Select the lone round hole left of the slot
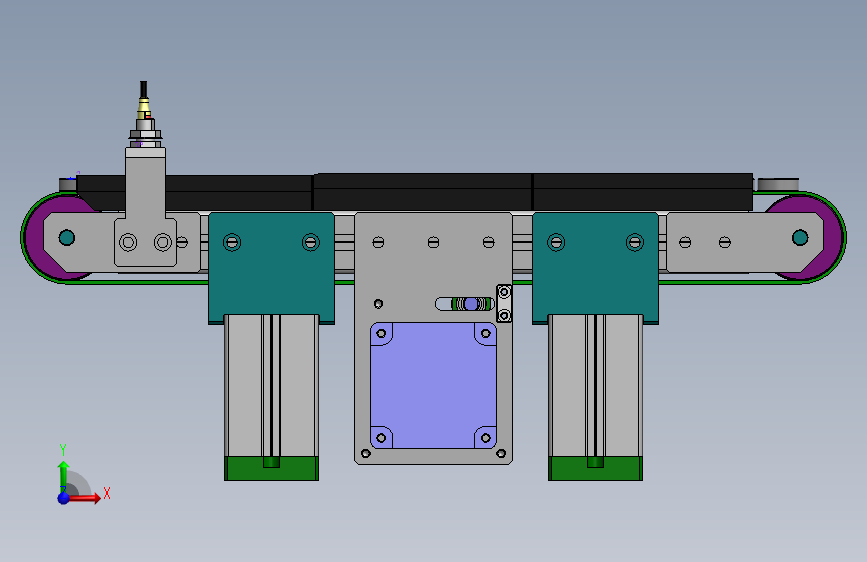The height and width of the screenshot is (562, 867). [378, 304]
